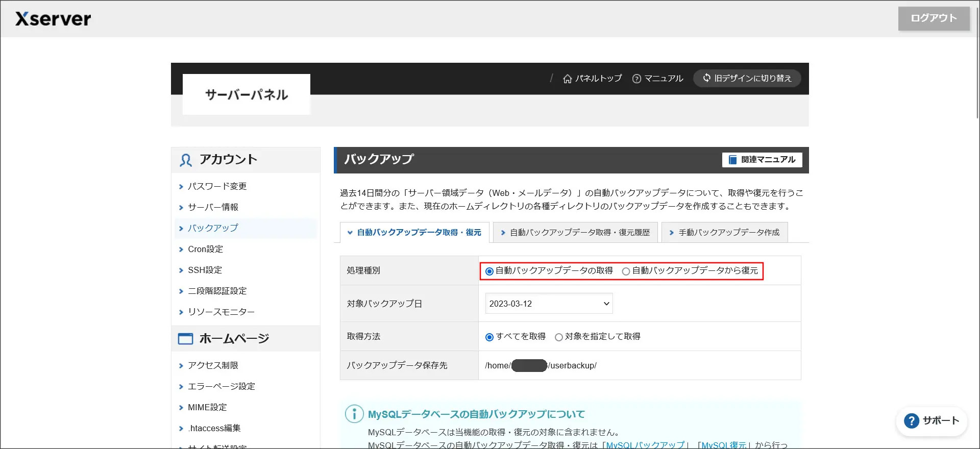Click the down chevron on 自動バックアップデータ取得・復元 tab
Viewport: 980px width, 449px height.
tap(350, 233)
